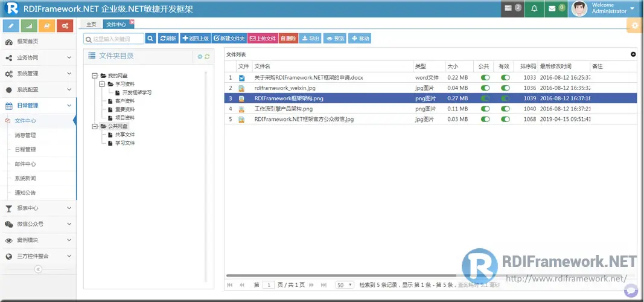Toggle 有效 switch for rdiframework_weixin.jpg
This screenshot has height=302, width=644.
(x=505, y=88)
